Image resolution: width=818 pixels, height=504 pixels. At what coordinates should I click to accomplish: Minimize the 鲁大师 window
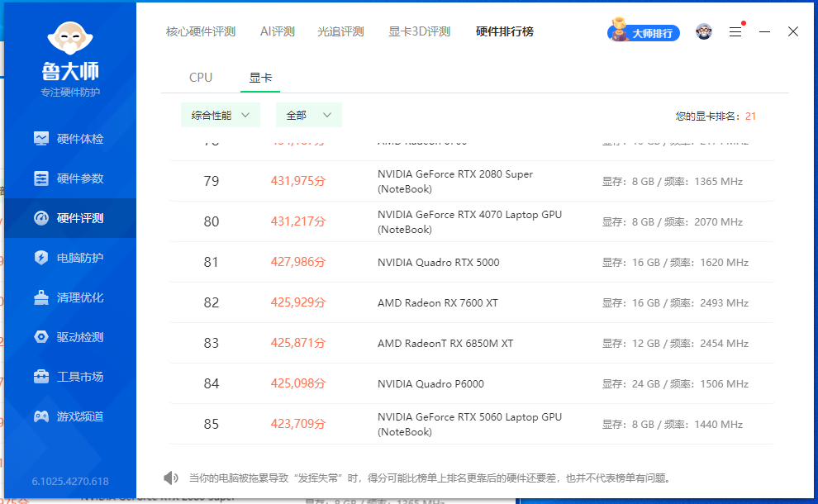click(764, 32)
